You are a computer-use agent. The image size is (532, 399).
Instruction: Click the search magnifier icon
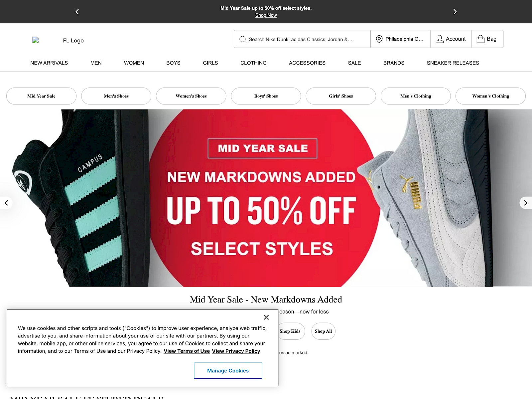(x=243, y=40)
